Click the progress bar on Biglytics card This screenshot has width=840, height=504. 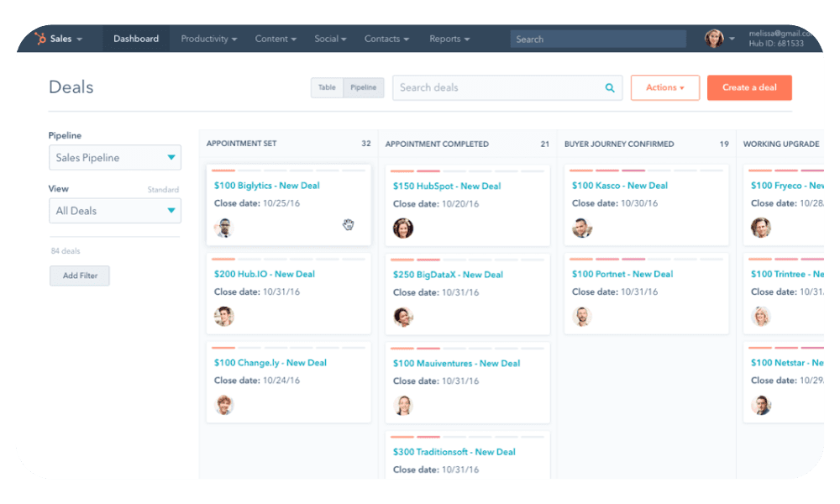click(x=288, y=171)
